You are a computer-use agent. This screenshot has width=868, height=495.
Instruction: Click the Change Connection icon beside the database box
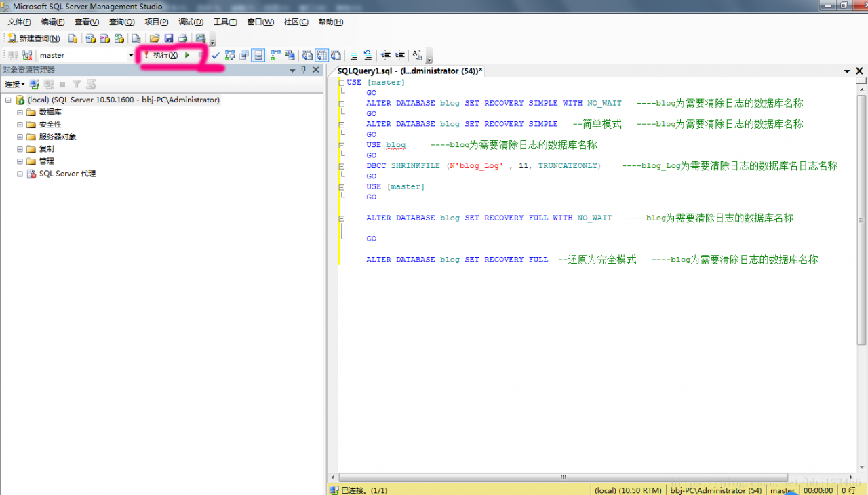27,55
